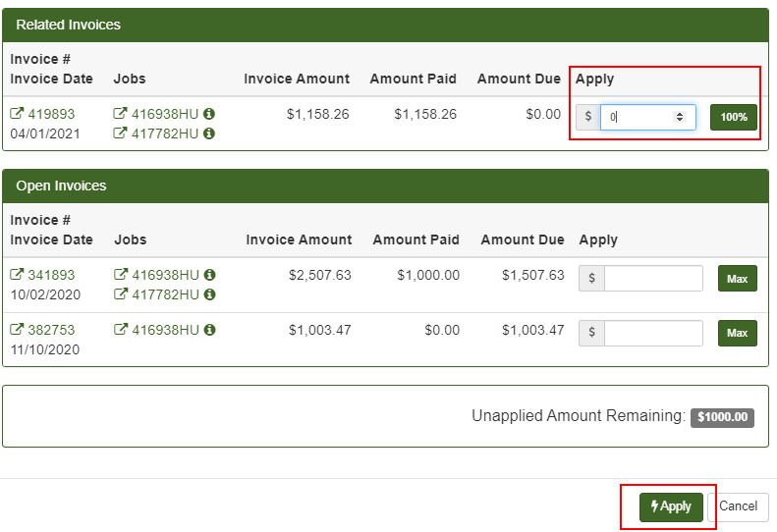This screenshot has width=777, height=532.
Task: Open invoice 419893 link
Action: tap(50, 114)
